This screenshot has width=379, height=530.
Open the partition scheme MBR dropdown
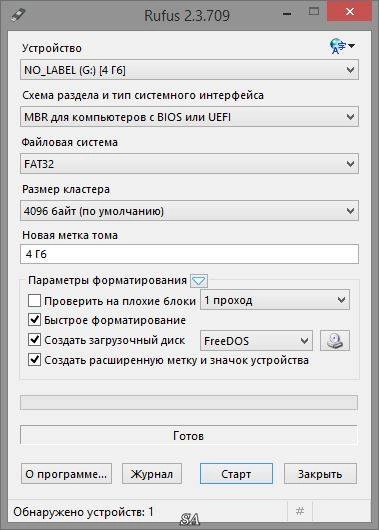pyautogui.click(x=189, y=117)
